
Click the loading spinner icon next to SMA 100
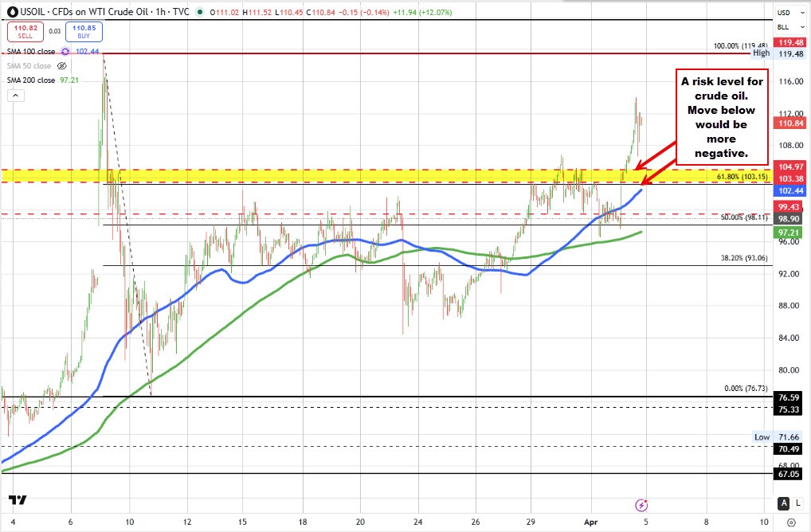[64, 50]
